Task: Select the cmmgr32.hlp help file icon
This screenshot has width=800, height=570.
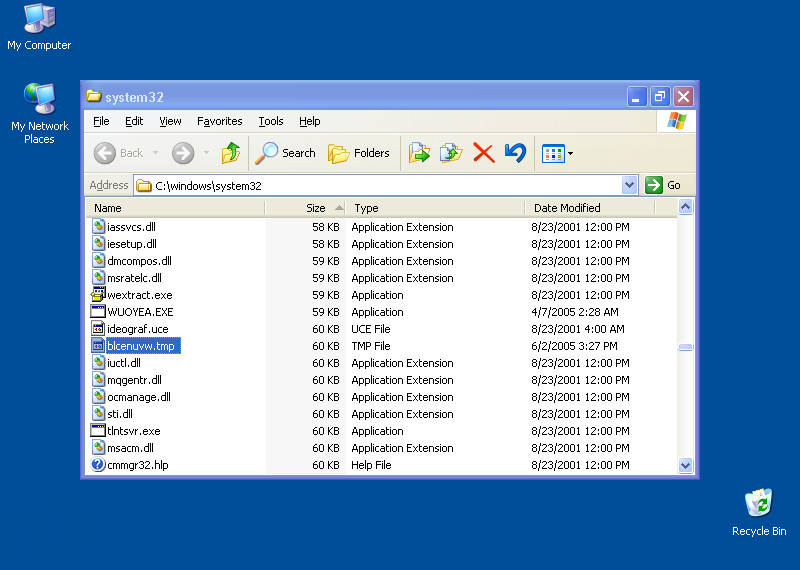Action: (x=98, y=464)
